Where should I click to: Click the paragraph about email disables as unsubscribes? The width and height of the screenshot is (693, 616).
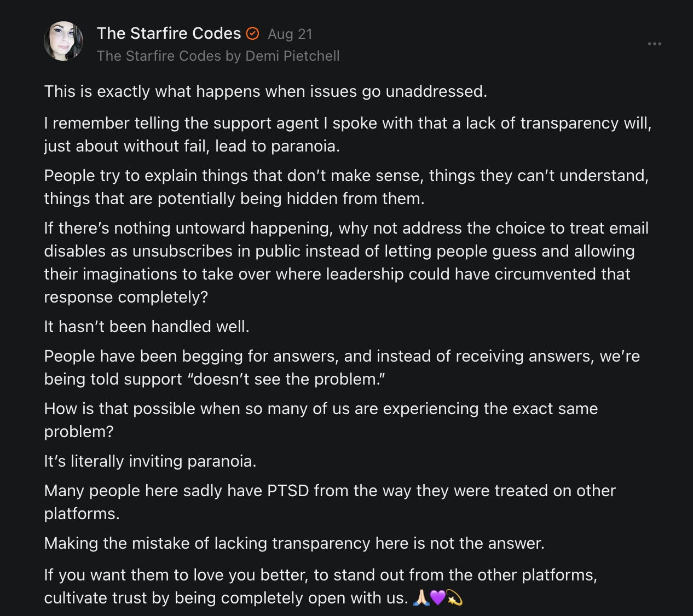click(x=346, y=263)
